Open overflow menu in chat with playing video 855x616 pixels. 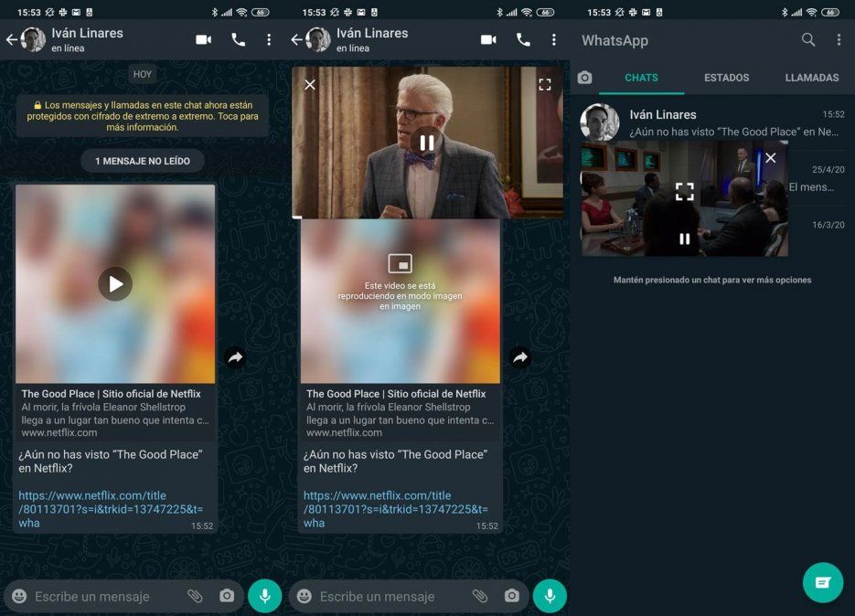553,40
